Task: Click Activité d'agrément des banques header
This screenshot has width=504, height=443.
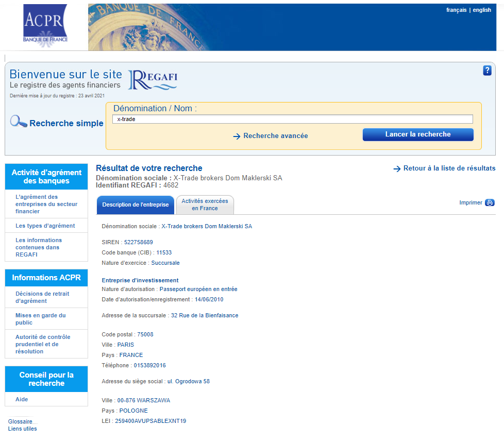Action: pos(46,177)
